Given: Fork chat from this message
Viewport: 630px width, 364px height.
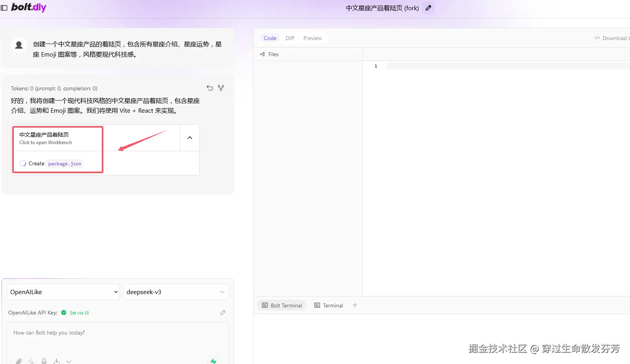Looking at the screenshot, I should [221, 88].
